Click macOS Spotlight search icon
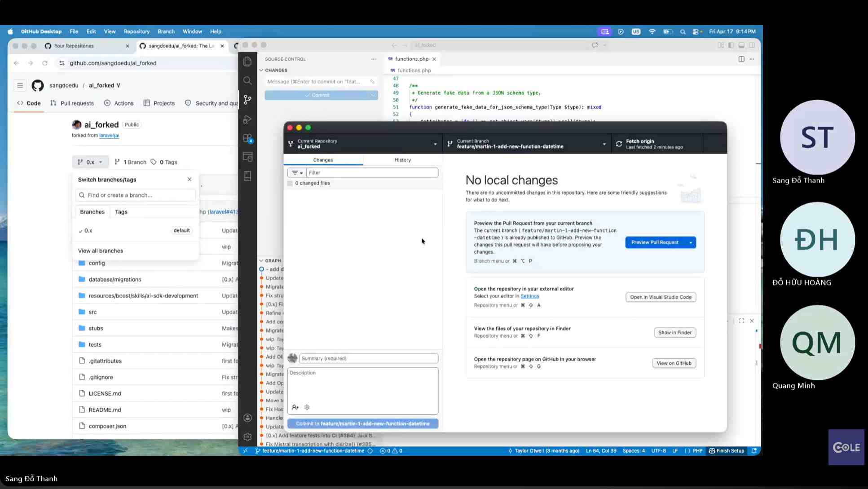This screenshot has height=489, width=868. [683, 31]
